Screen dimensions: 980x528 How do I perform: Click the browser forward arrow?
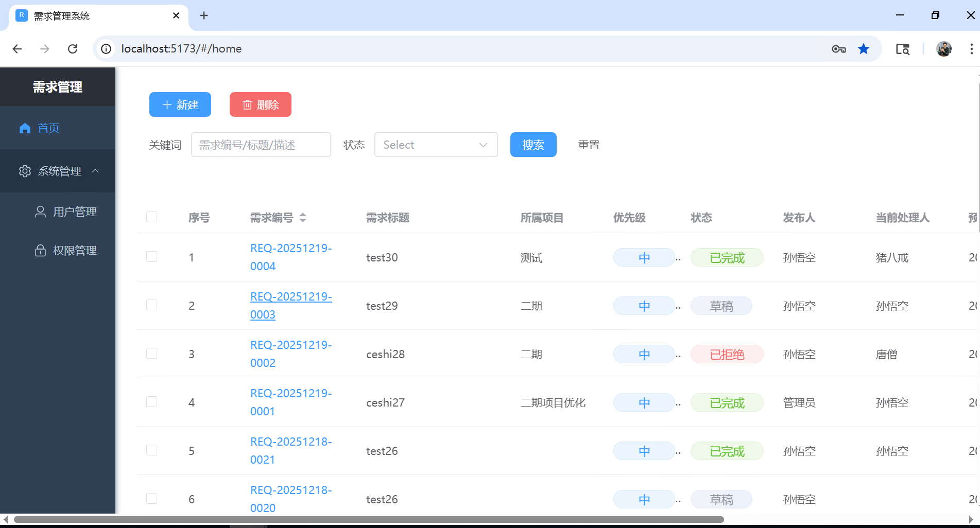tap(45, 49)
